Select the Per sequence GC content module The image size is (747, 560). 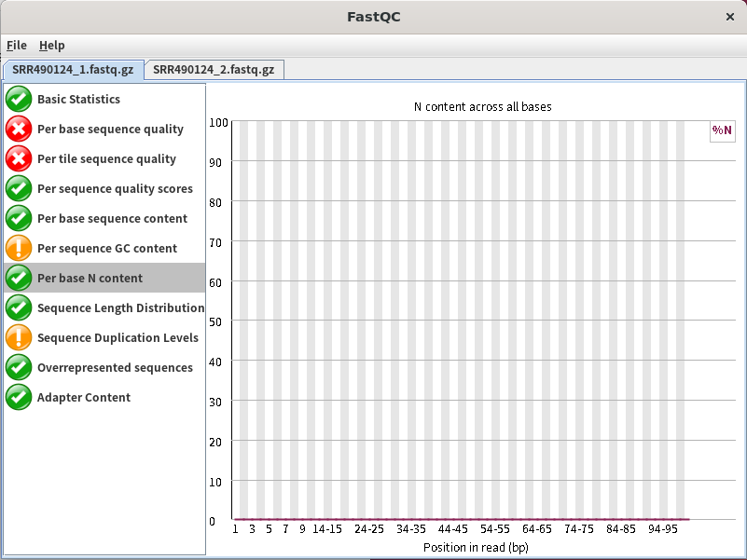click(x=104, y=248)
